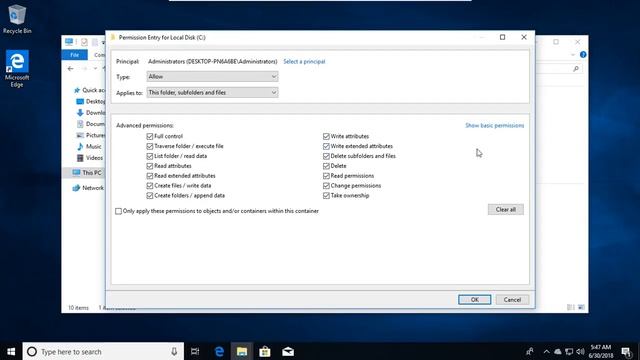This screenshot has width=640, height=360.
Task: Go back in File Explorer
Action: 71,69
